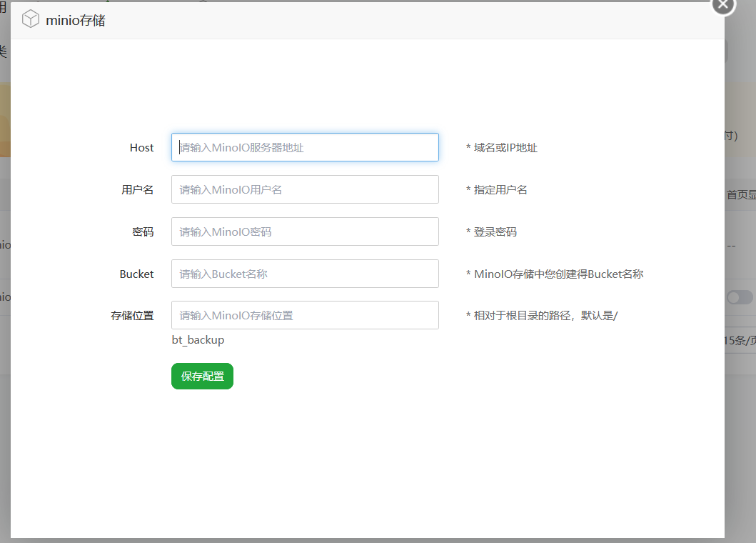Click the Host field label
This screenshot has width=756, height=543.
point(141,147)
